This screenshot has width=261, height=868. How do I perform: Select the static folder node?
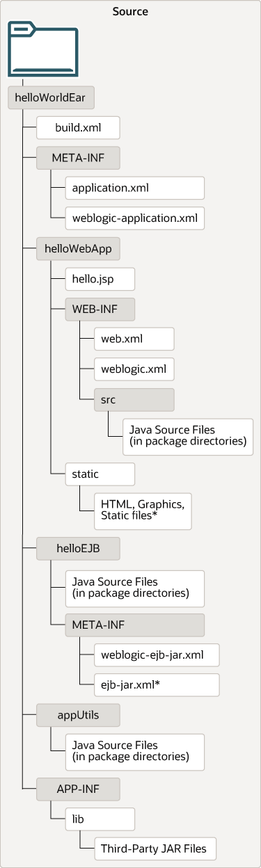100,474
